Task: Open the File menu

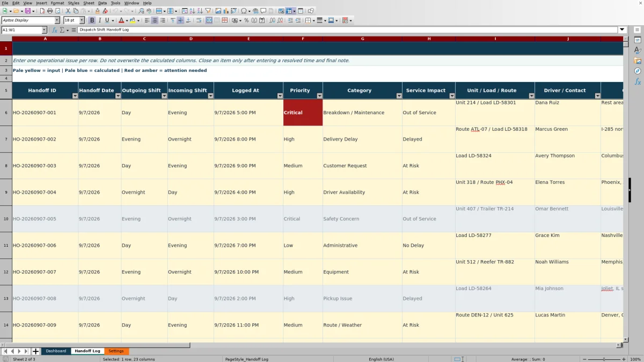Action: point(5,3)
